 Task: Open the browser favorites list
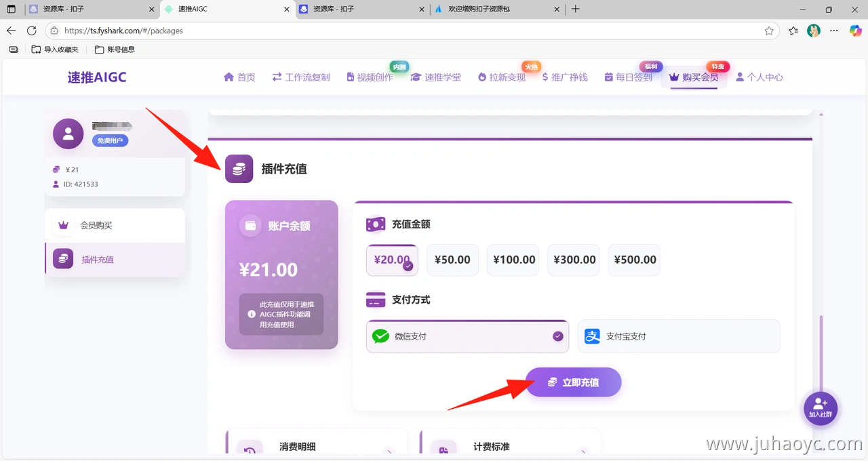[793, 31]
